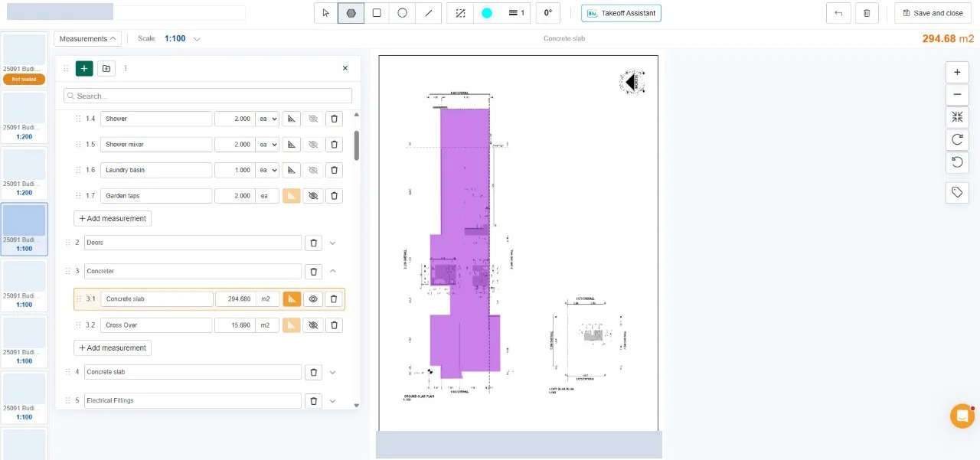The width and height of the screenshot is (980, 460).
Task: Delete the Electrical Fittings group
Action: click(x=313, y=400)
